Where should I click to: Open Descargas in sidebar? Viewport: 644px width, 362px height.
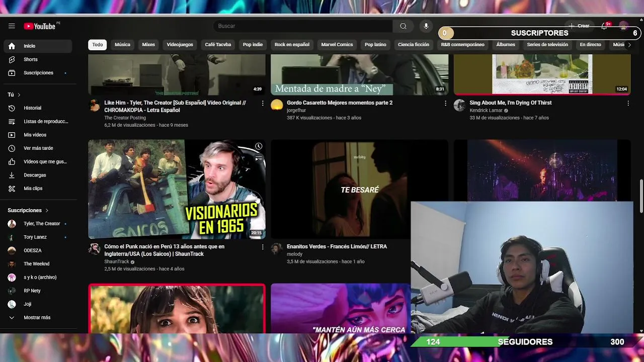38,175
